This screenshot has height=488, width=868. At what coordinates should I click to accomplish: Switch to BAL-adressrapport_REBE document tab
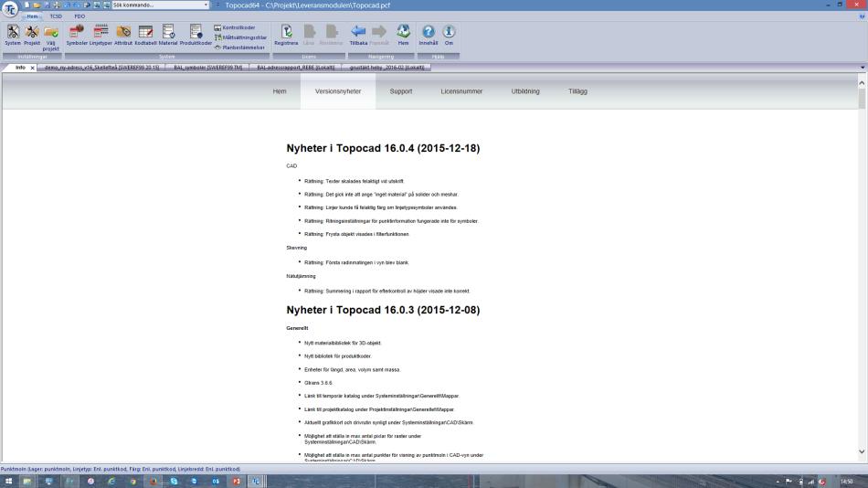(296, 68)
